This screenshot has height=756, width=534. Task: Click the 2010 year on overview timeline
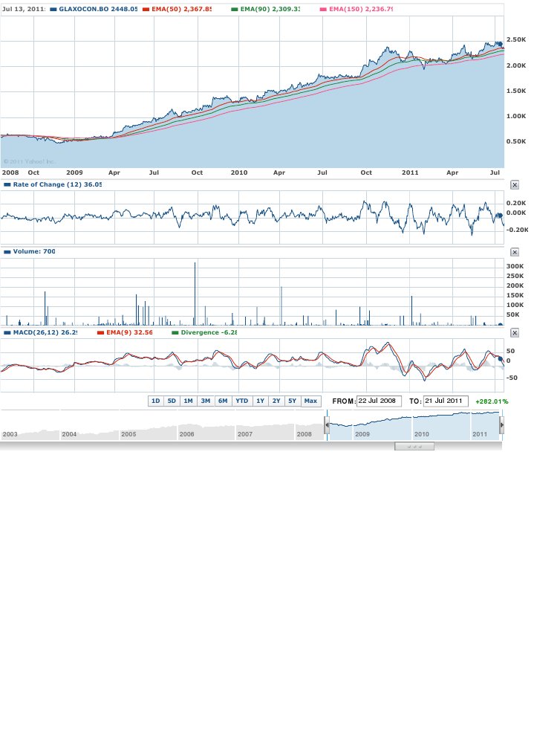click(x=421, y=434)
